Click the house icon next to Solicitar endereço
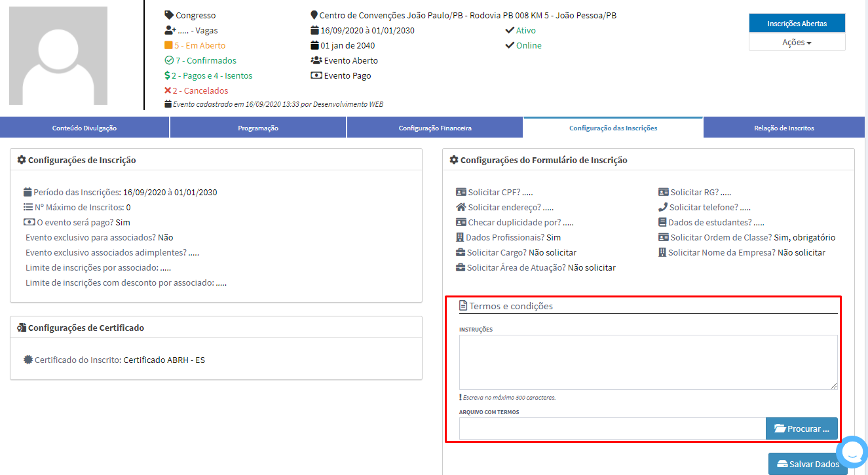The image size is (868, 475). point(461,207)
